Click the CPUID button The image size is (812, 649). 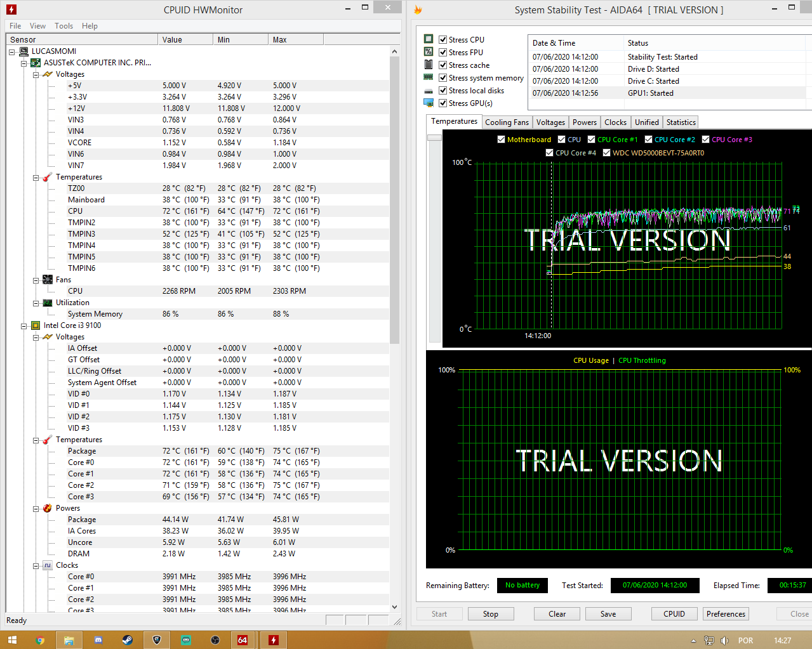pos(674,614)
